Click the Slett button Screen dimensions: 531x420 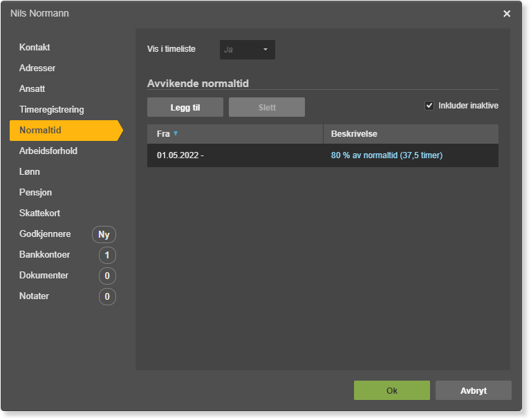coord(267,107)
